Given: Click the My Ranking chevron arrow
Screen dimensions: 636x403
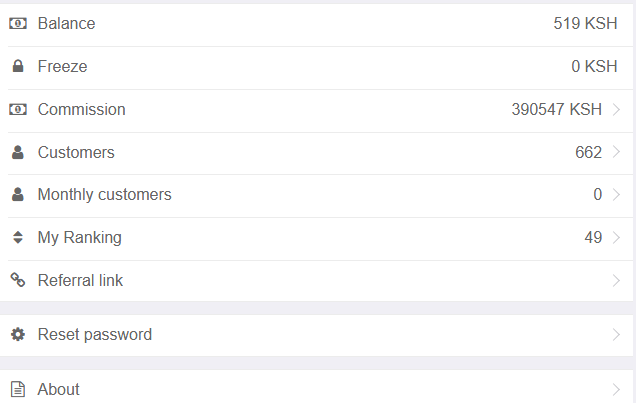Looking at the screenshot, I should [x=616, y=238].
